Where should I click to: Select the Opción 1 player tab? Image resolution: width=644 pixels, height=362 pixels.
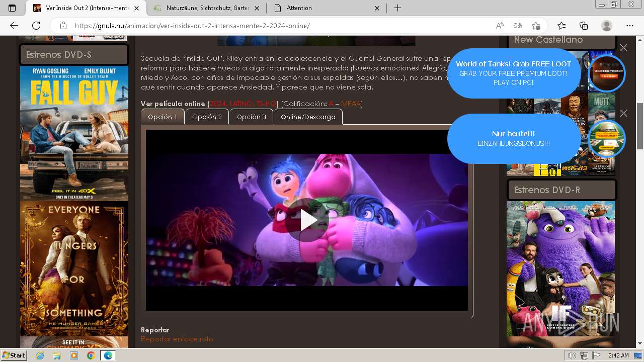coord(163,117)
